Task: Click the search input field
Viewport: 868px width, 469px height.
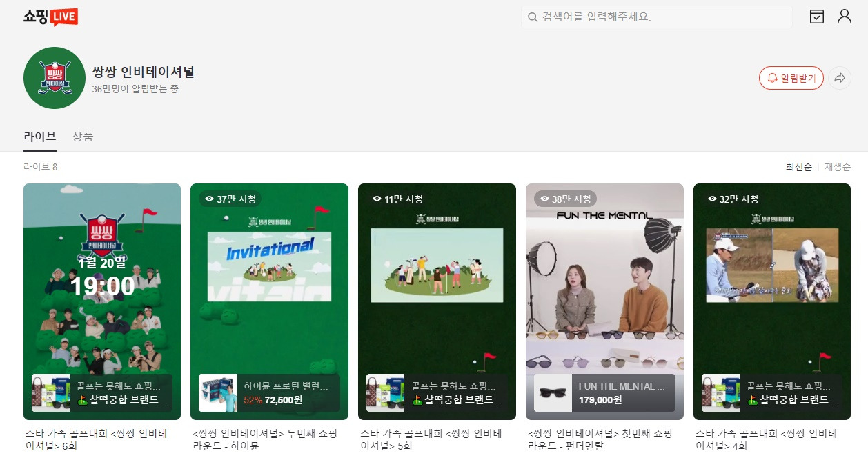Action: (655, 16)
